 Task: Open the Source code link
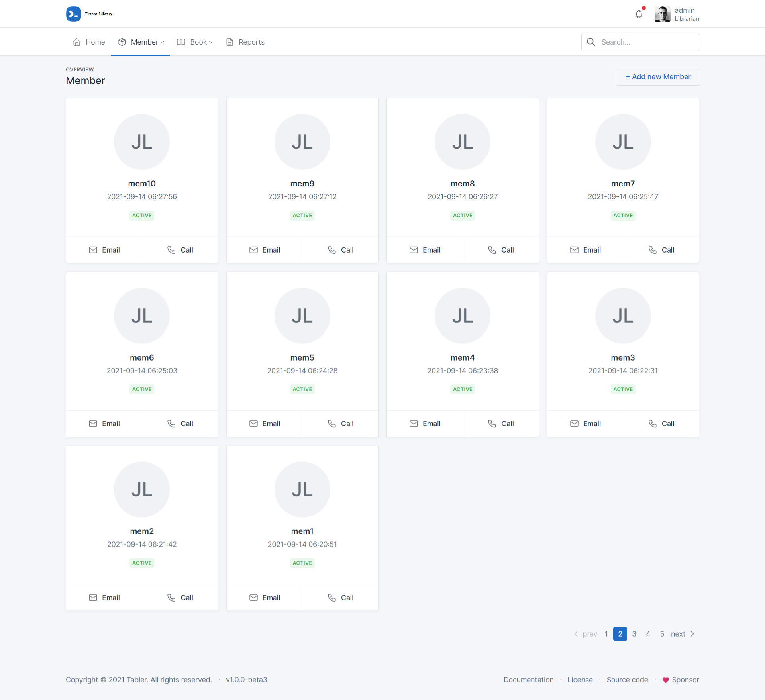pyautogui.click(x=627, y=680)
